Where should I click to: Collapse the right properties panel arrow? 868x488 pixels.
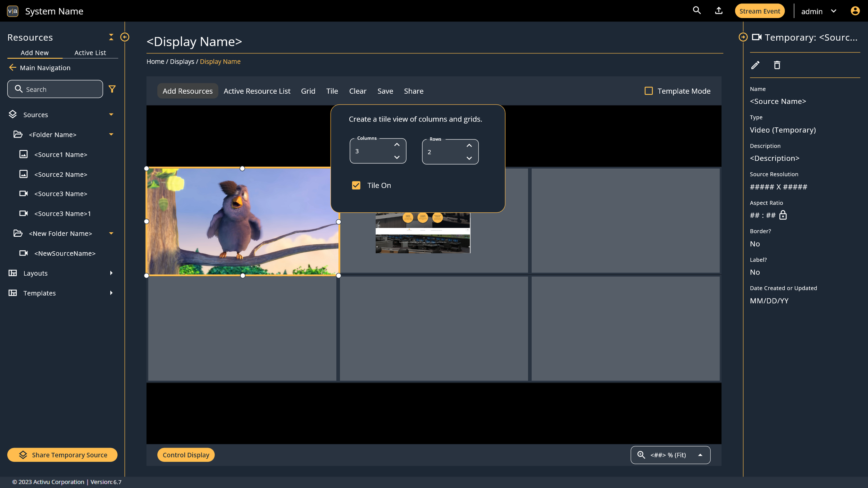click(x=743, y=37)
